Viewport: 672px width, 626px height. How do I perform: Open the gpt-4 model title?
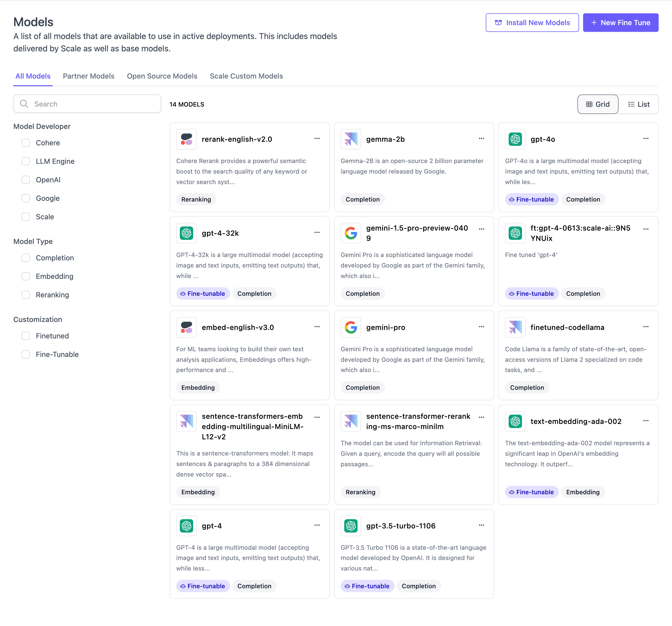[x=212, y=526]
